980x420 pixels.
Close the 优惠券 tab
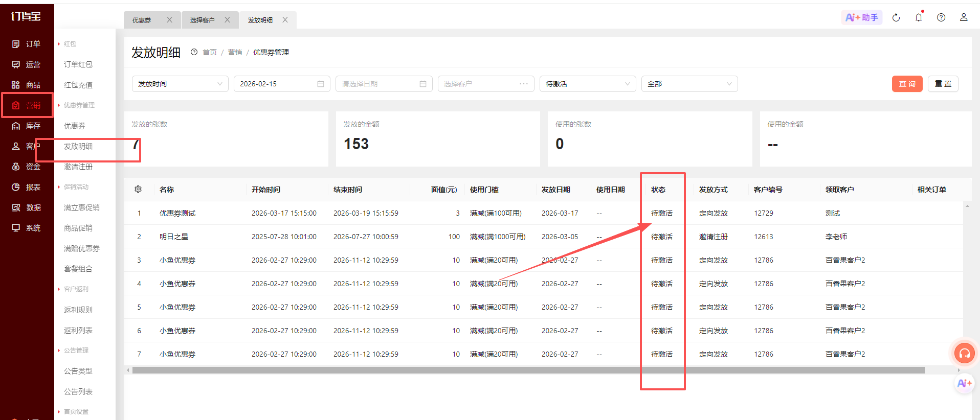click(169, 20)
